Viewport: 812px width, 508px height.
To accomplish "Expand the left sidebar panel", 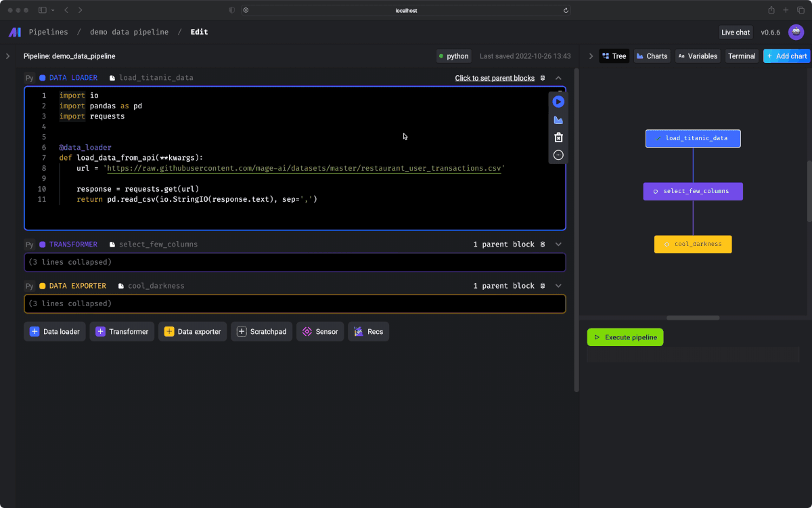I will (7, 56).
